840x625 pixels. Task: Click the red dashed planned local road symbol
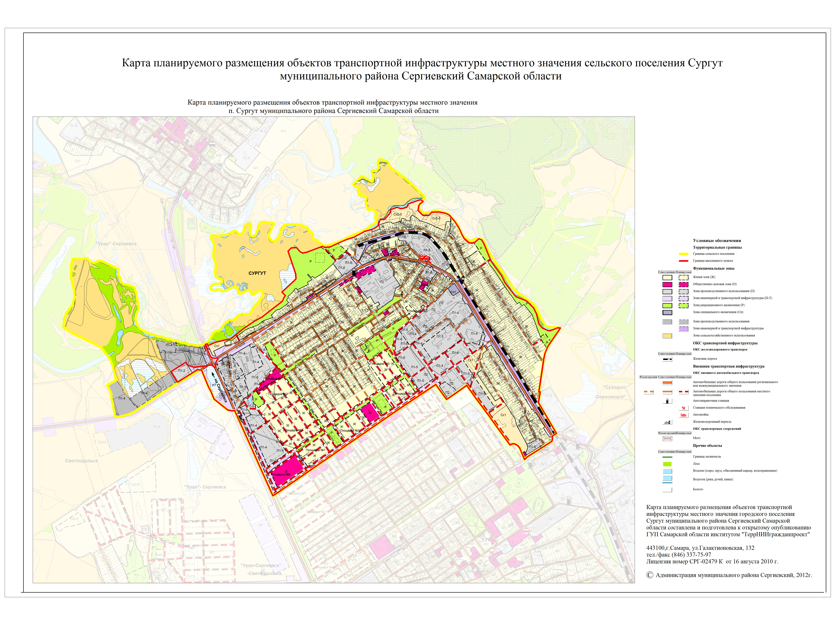[x=684, y=392]
